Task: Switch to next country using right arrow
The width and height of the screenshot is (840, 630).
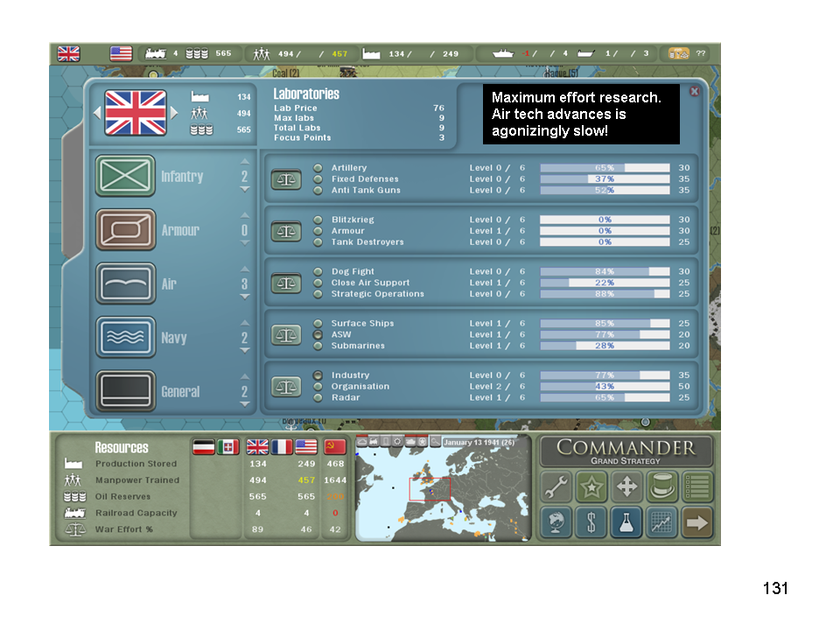Action: pos(174,113)
